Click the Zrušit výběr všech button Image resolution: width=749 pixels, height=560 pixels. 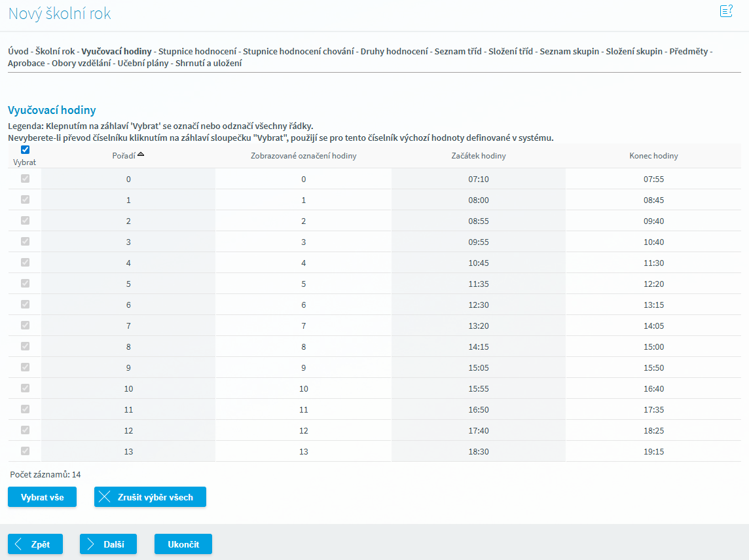[150, 497]
